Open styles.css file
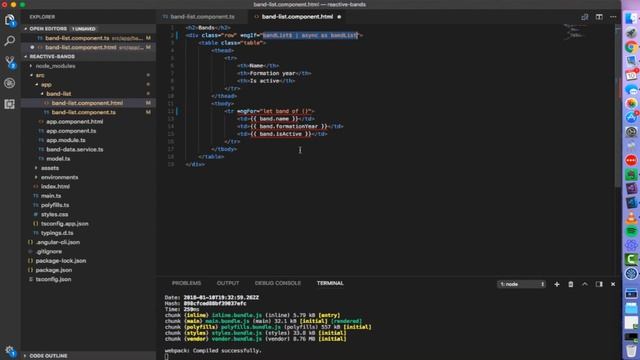This screenshot has width=640, height=360. (89, 214)
